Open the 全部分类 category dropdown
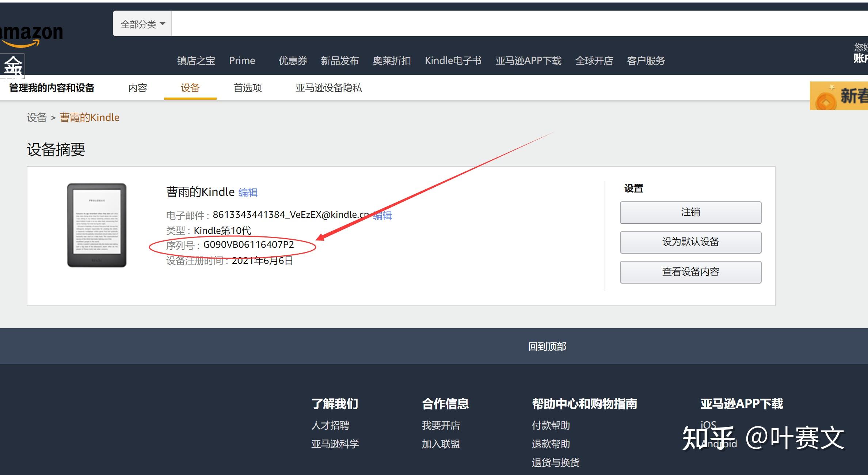 tap(142, 23)
